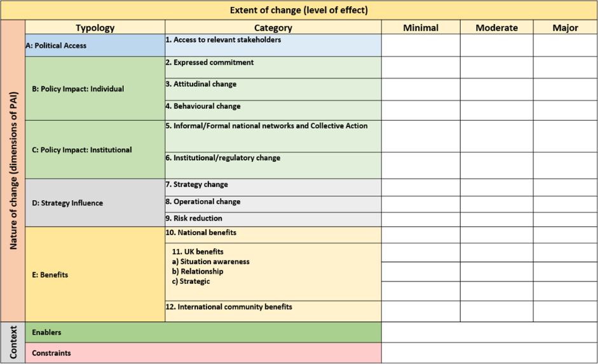This screenshot has height=364, width=598.
Task: Click the Major cell for Access to relevant stakeholders
Action: [x=565, y=45]
